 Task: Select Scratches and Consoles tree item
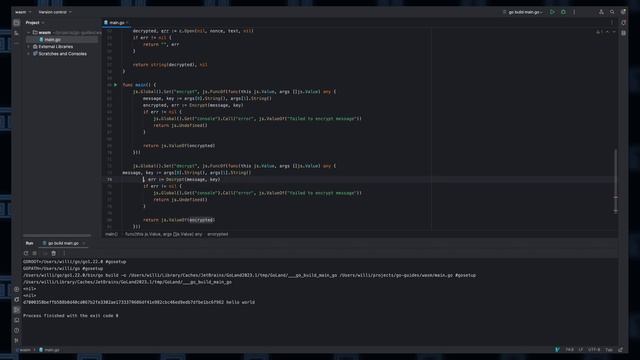(x=62, y=53)
